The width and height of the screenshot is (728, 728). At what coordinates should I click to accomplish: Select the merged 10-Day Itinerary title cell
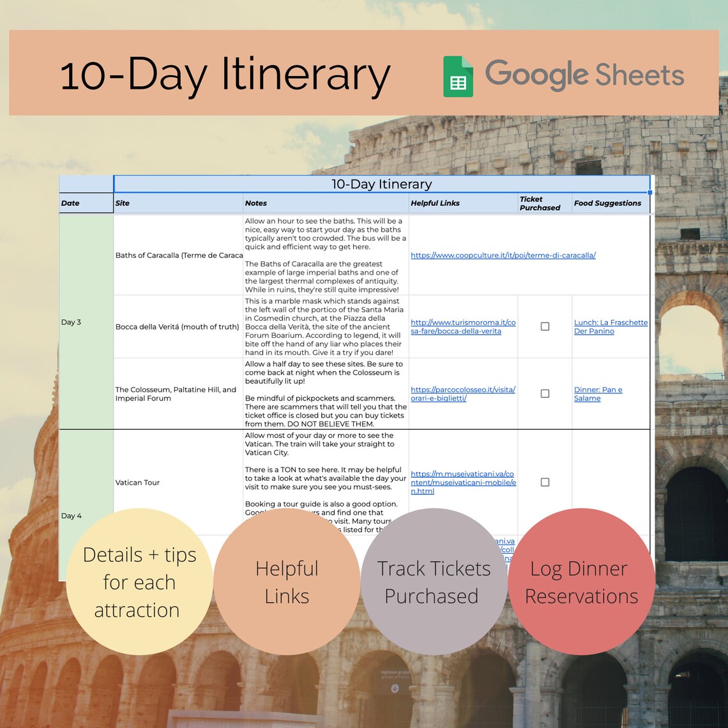pyautogui.click(x=382, y=184)
